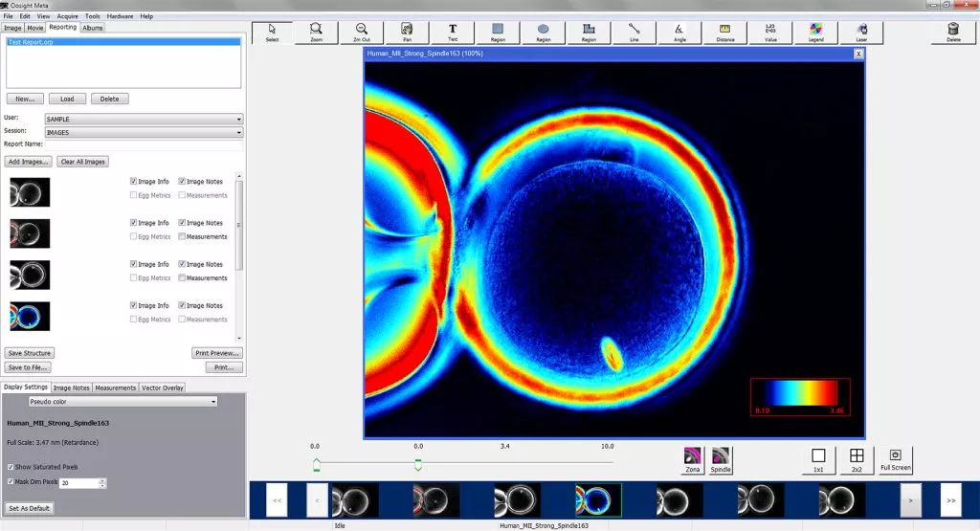Choose the Angle measurement tool
Image resolution: width=980 pixels, height=531 pixels.
point(679,33)
